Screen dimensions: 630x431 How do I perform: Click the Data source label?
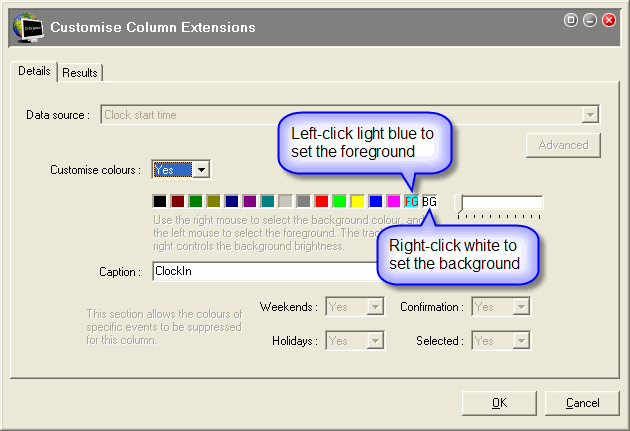point(58,115)
